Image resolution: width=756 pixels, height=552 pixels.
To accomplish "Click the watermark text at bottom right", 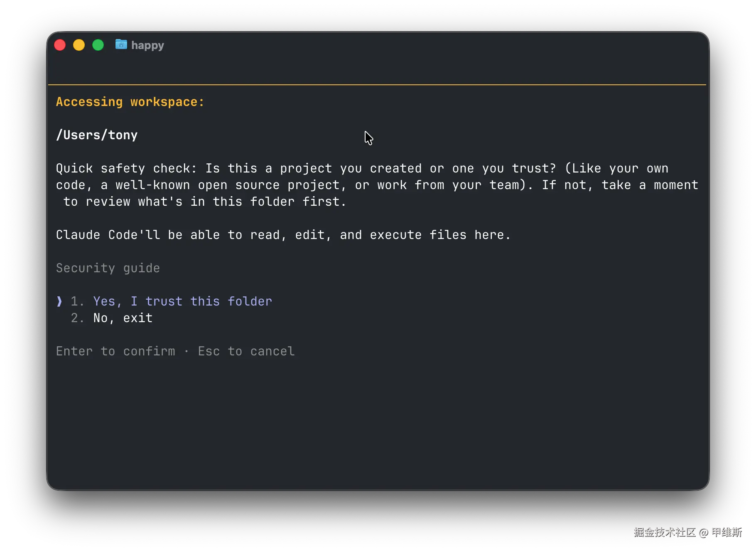I will coord(687,532).
